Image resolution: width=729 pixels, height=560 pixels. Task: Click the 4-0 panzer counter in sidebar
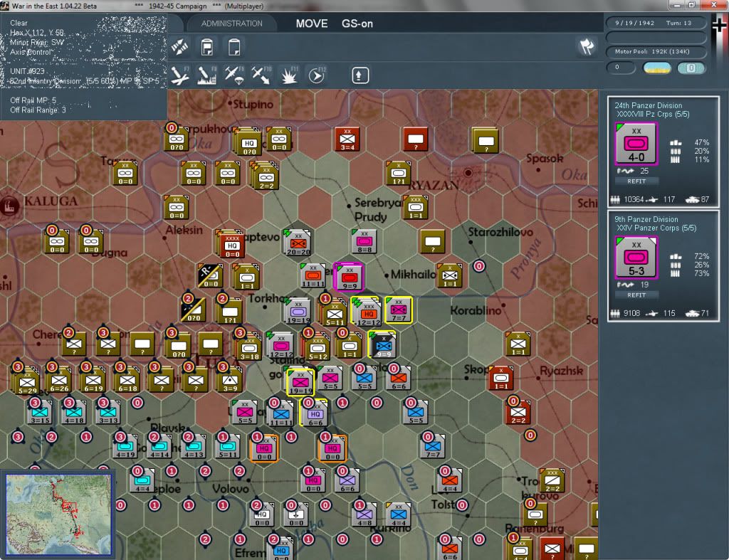(636, 144)
